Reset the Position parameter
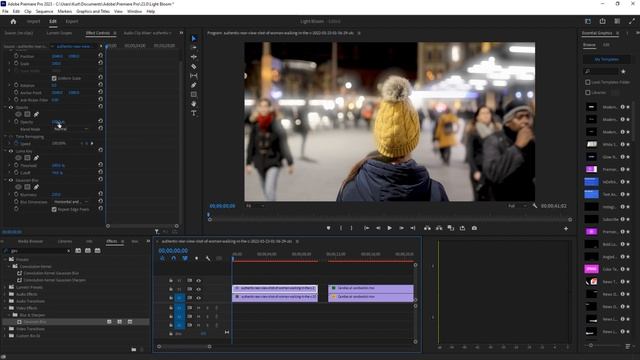This screenshot has width=640, height=360. pyautogui.click(x=100, y=56)
